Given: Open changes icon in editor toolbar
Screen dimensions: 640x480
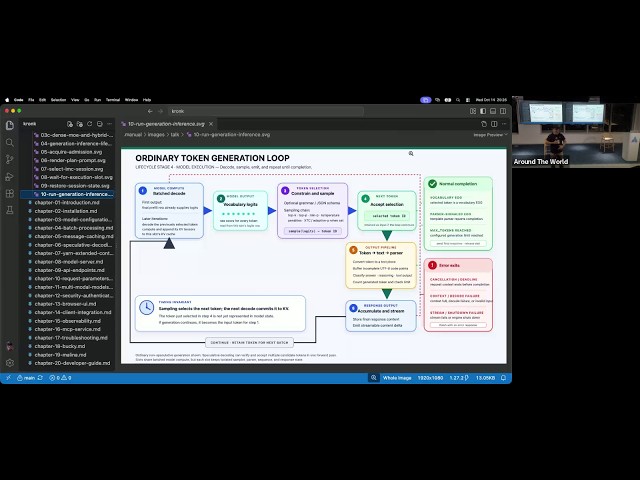Looking at the screenshot, I should click(484, 124).
